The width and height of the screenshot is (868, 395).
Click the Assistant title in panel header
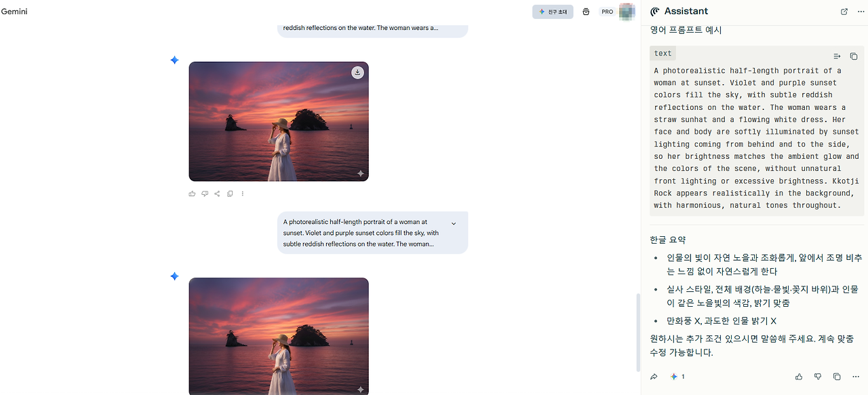[686, 12]
